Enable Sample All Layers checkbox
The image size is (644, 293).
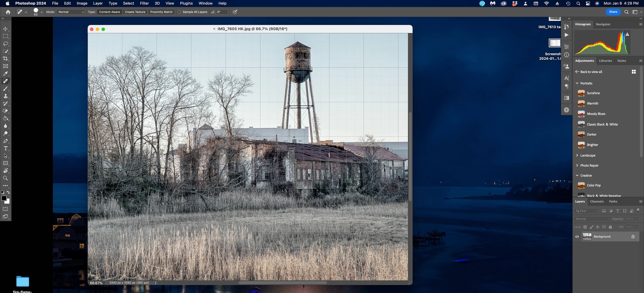(179, 12)
